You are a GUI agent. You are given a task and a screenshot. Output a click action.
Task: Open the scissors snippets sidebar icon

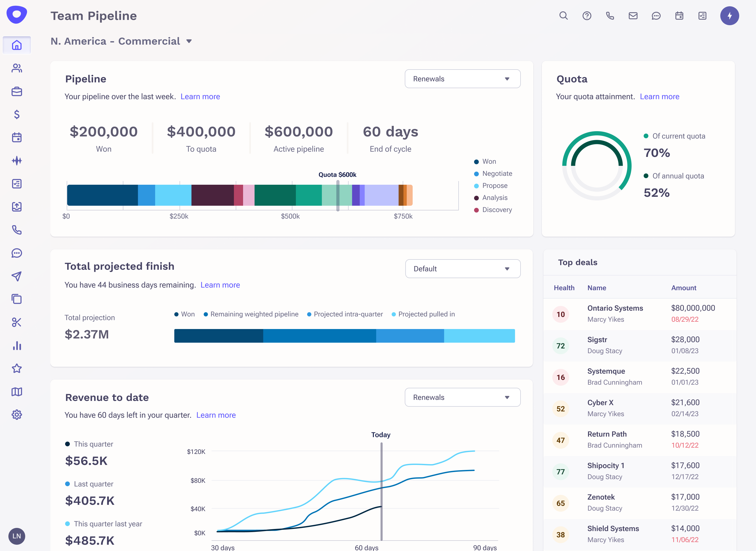click(17, 322)
